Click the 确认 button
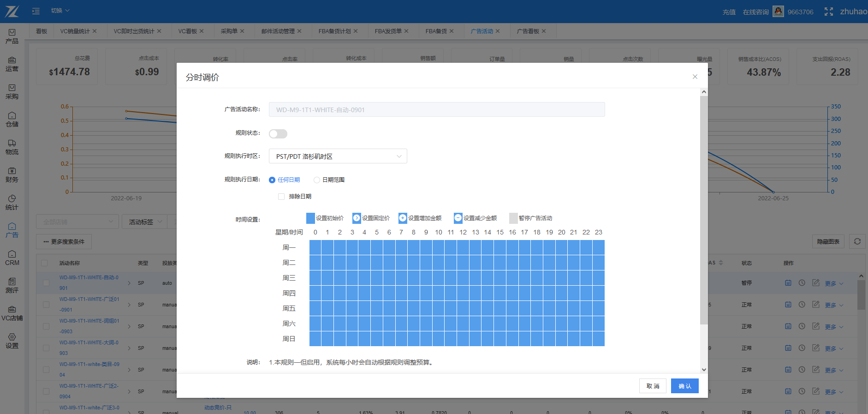868x414 pixels. 684,386
